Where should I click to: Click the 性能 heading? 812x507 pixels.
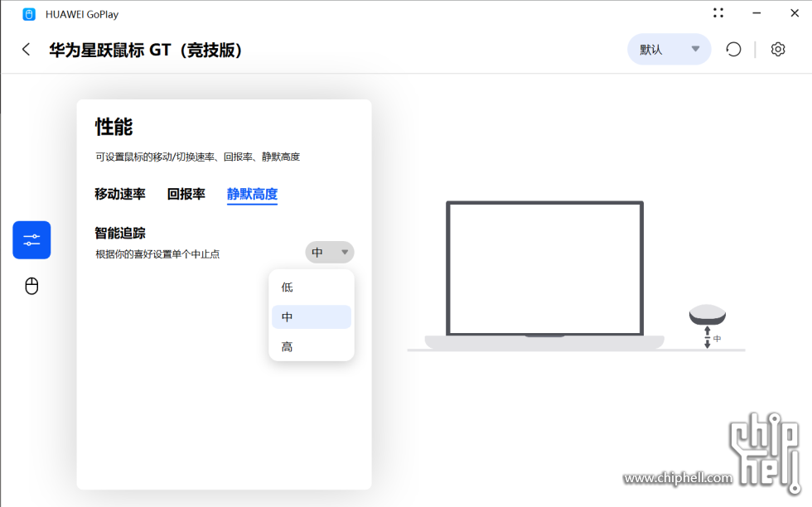[x=114, y=127]
